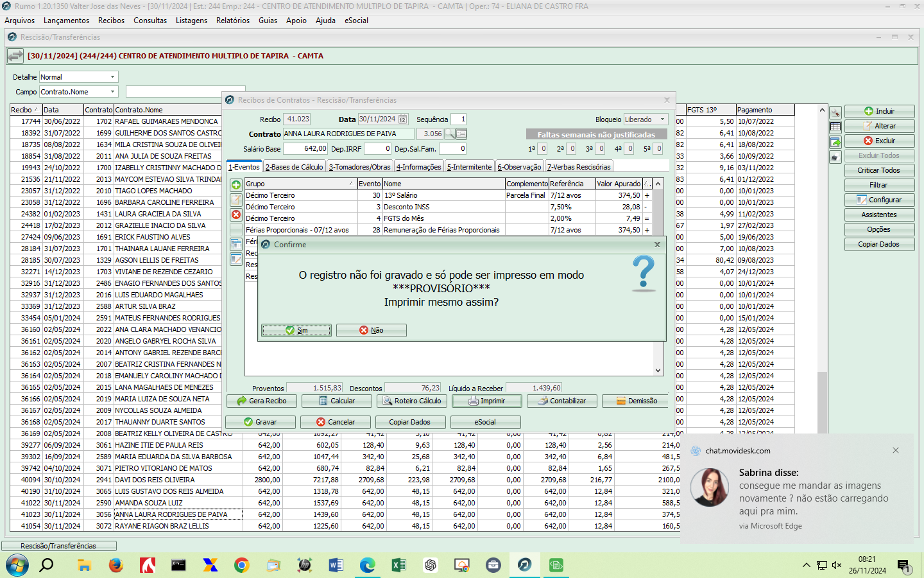This screenshot has height=578, width=924.
Task: Click Criticar Todos button
Action: pos(879,170)
